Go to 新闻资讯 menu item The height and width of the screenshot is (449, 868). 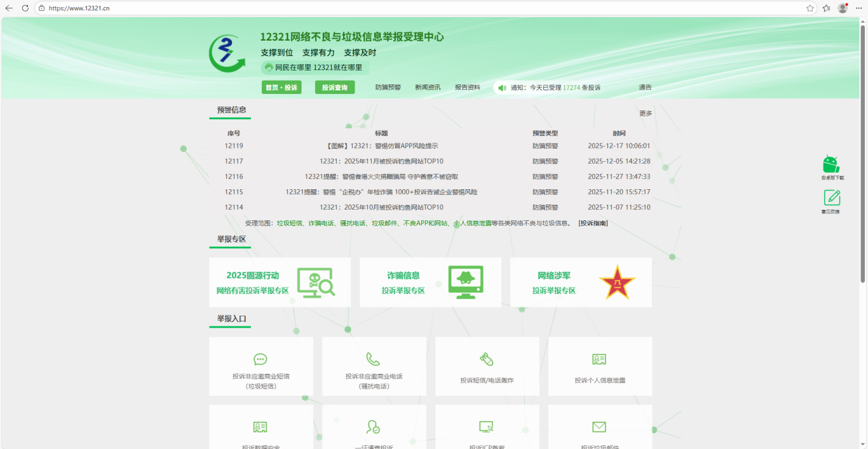coord(428,88)
